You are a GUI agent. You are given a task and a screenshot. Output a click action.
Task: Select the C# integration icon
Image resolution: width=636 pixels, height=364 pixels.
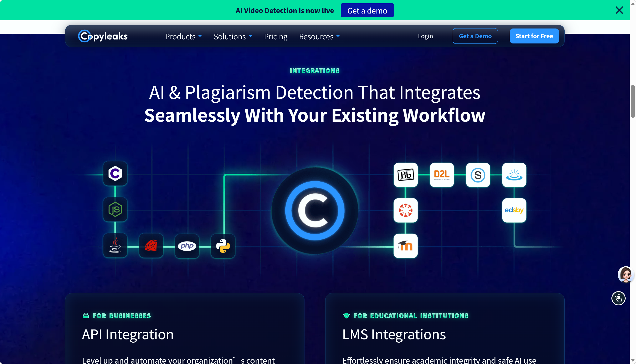(x=115, y=173)
